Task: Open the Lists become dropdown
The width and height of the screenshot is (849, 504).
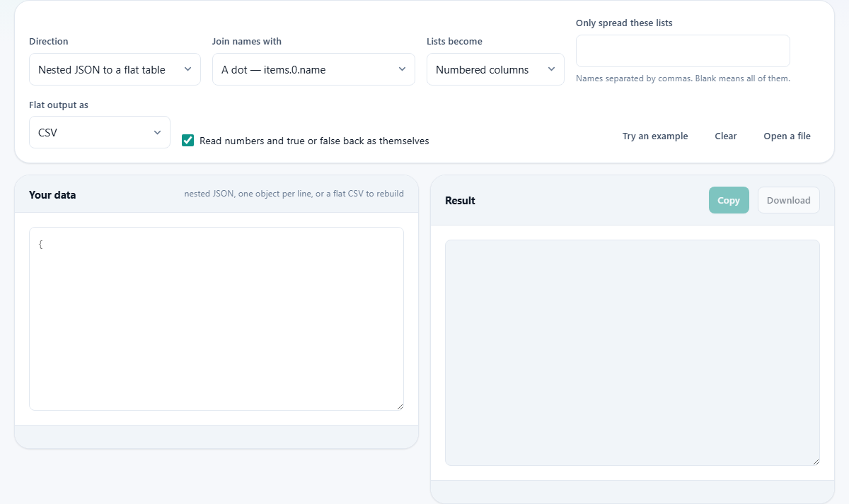Action: [x=495, y=69]
